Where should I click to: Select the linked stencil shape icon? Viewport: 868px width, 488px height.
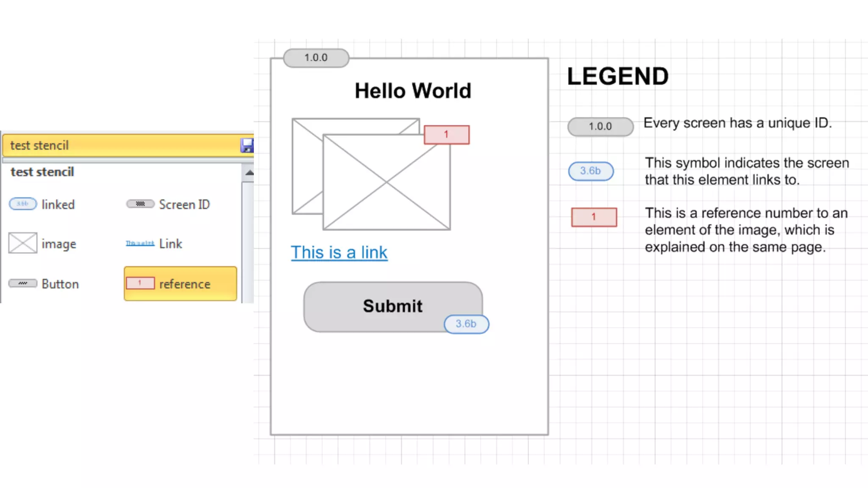(23, 204)
